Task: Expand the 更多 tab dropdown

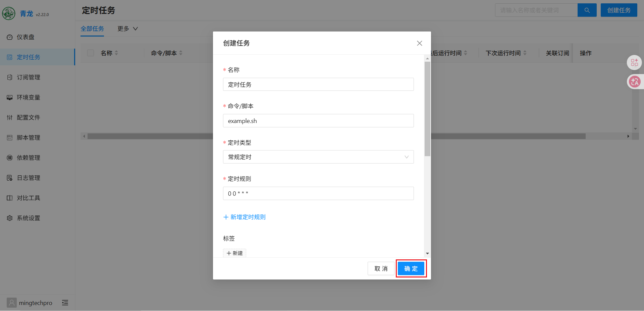Action: tap(127, 29)
